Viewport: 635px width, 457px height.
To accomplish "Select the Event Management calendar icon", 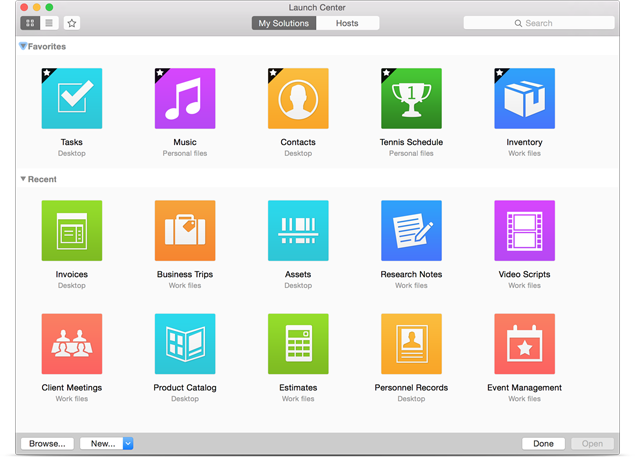I will pos(524,344).
